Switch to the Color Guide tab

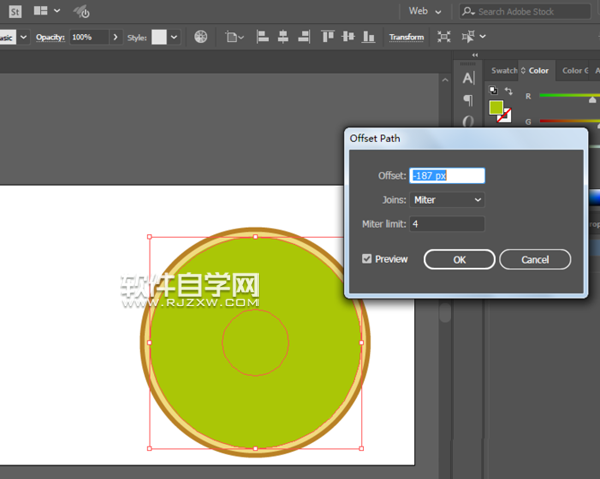[574, 71]
